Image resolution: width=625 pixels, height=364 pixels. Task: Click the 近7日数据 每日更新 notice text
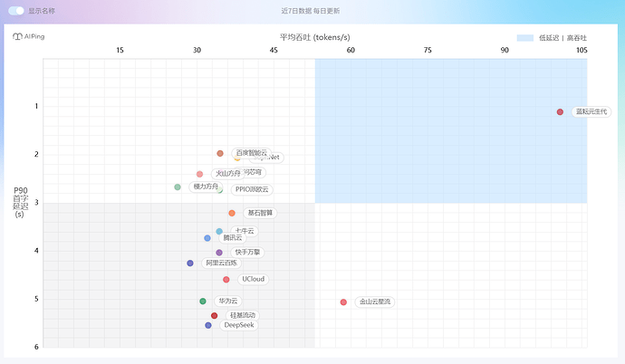(x=311, y=11)
